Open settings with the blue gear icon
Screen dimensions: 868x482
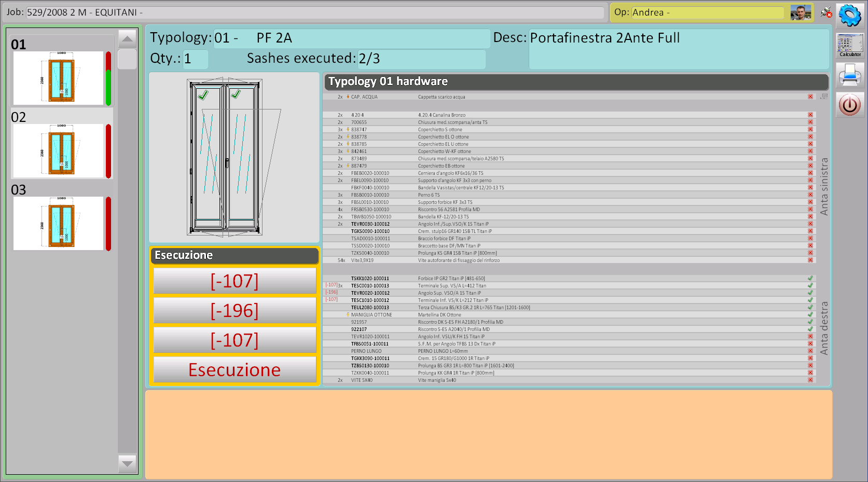[849, 15]
